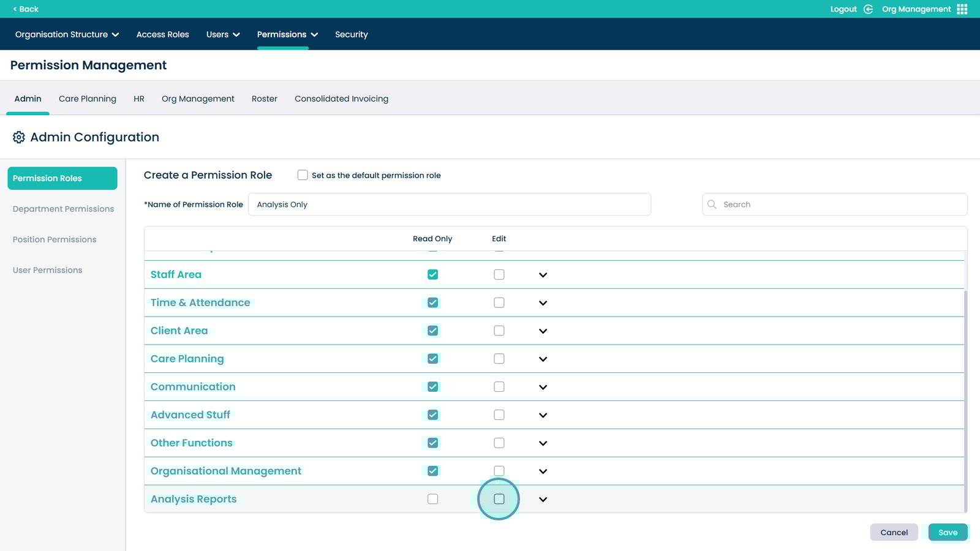The image size is (980, 551).
Task: Open the Organisation Structure dropdown menu
Action: click(67, 34)
